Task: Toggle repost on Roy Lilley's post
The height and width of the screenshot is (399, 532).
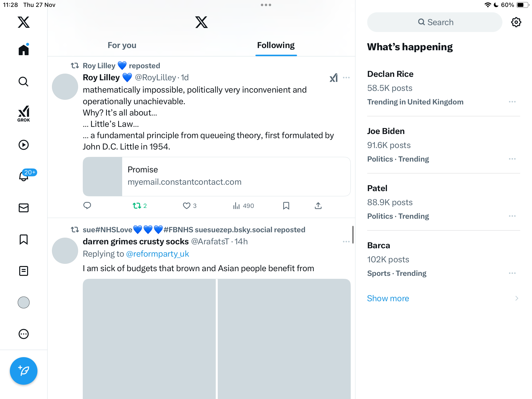Action: [137, 206]
